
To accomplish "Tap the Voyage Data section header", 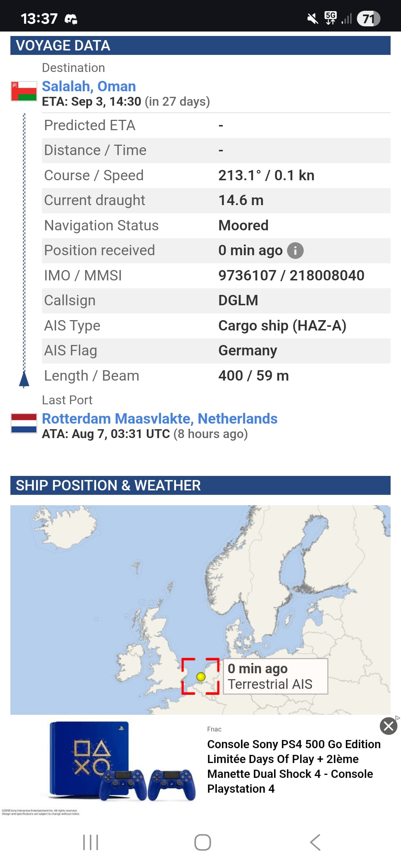I will [200, 46].
